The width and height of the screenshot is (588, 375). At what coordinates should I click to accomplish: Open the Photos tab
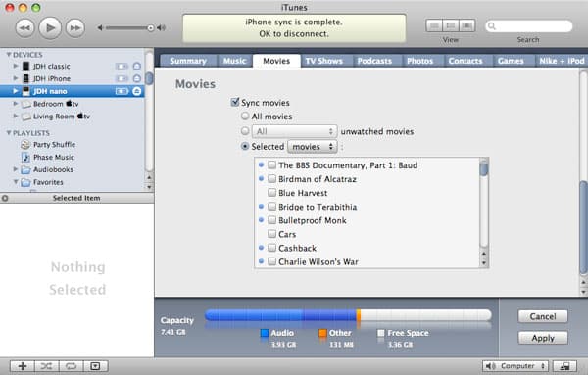[420, 61]
